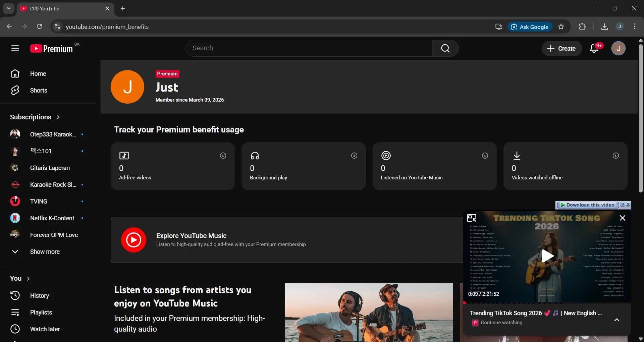Image resolution: width=644 pixels, height=342 pixels.
Task: Click the Background play info icon
Action: pyautogui.click(x=354, y=156)
